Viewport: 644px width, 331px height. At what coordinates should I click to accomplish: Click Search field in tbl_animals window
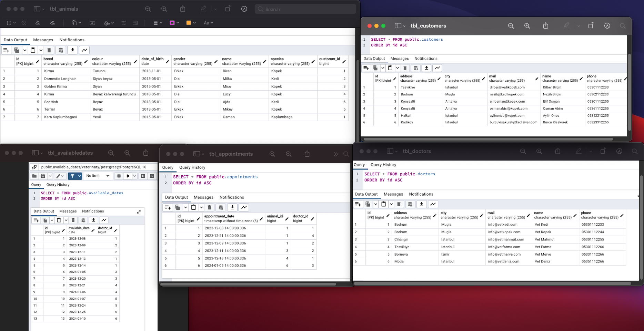click(305, 9)
